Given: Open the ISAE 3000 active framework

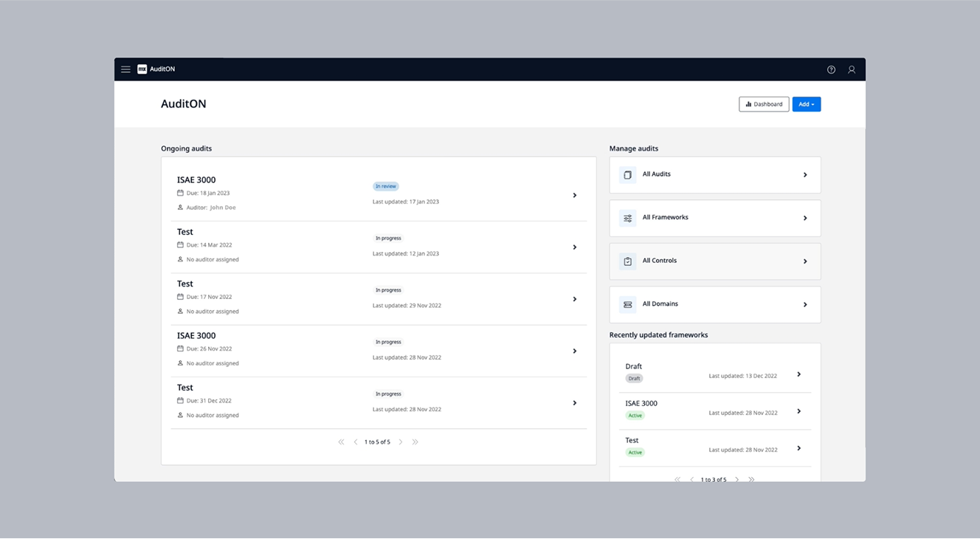Looking at the screenshot, I should 798,411.
